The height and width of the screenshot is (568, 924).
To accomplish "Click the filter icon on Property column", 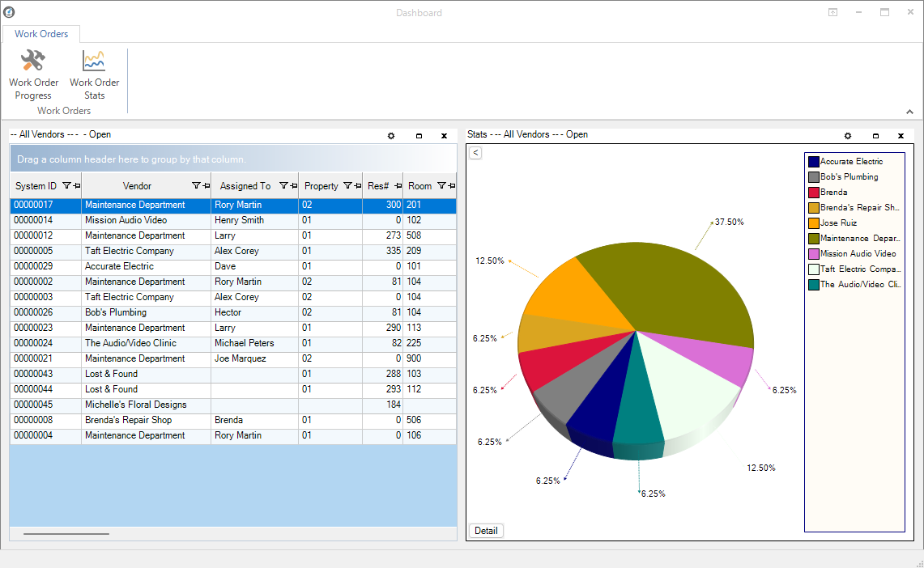I will pos(347,185).
